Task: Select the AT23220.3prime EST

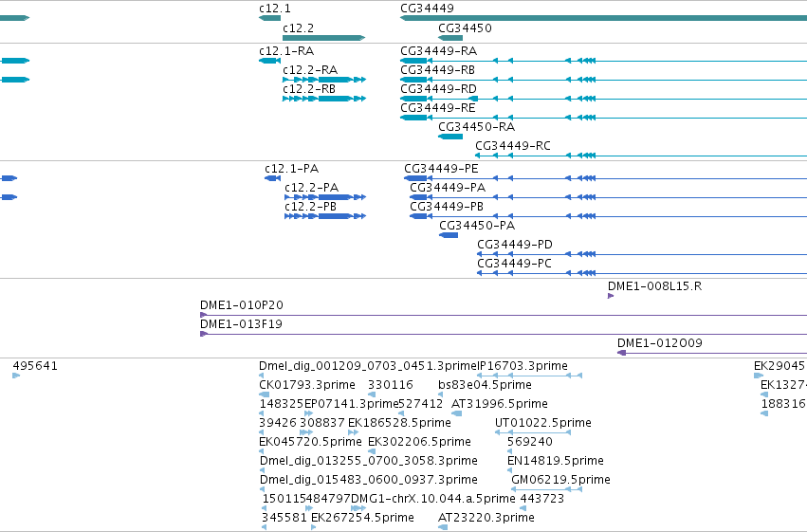Action: tap(443, 528)
